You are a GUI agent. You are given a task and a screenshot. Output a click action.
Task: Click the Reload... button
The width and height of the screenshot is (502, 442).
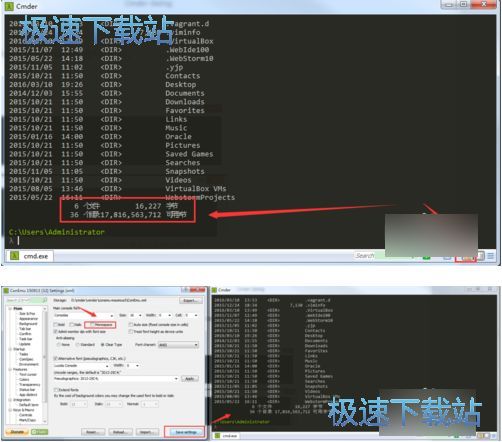(120, 432)
